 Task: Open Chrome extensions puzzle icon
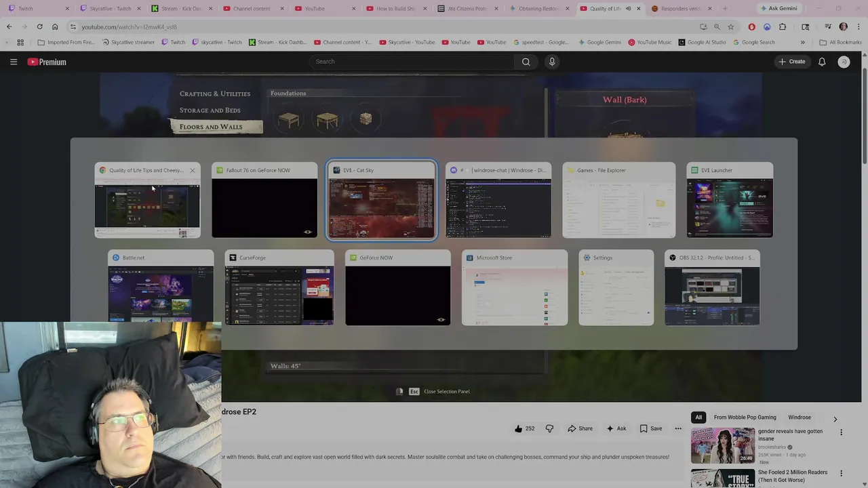coord(783,26)
